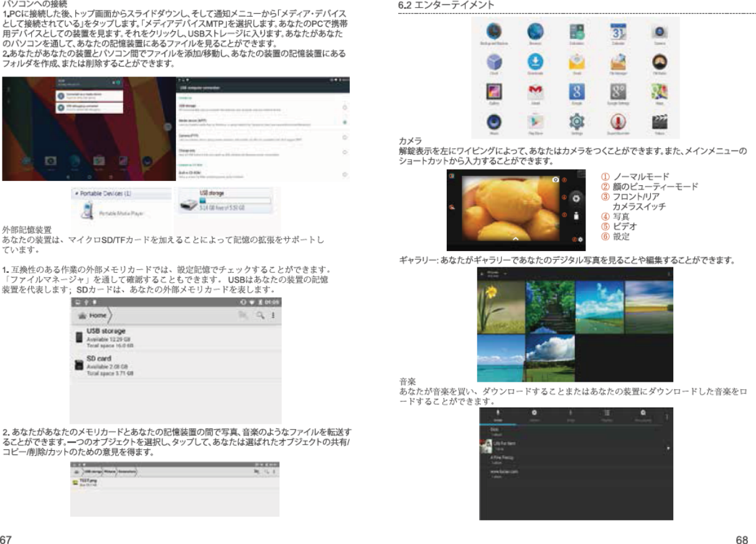Open the Gallery app icon
Image resolution: width=756 pixels, height=544 pixels.
tap(495, 92)
